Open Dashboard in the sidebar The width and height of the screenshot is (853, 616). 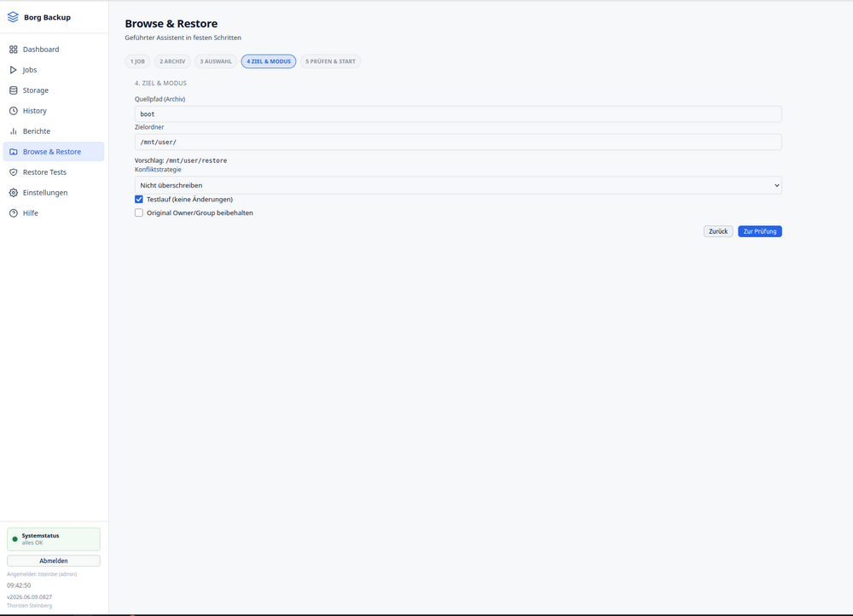tap(53, 49)
